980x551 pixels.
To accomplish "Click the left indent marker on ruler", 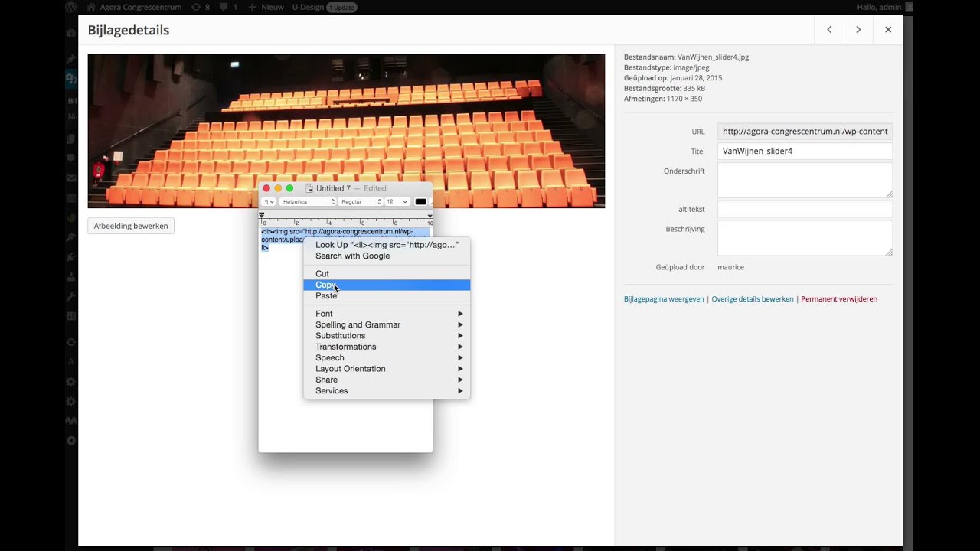I will (262, 217).
